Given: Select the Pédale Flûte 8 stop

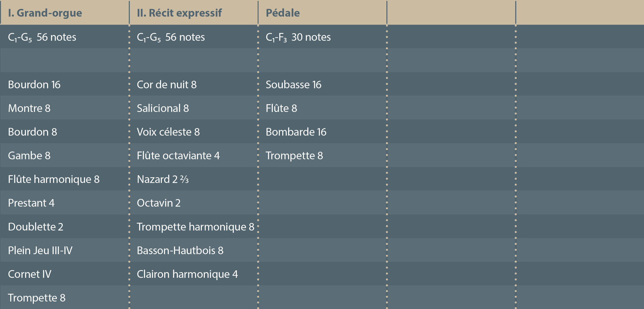Looking at the screenshot, I should (x=281, y=108).
